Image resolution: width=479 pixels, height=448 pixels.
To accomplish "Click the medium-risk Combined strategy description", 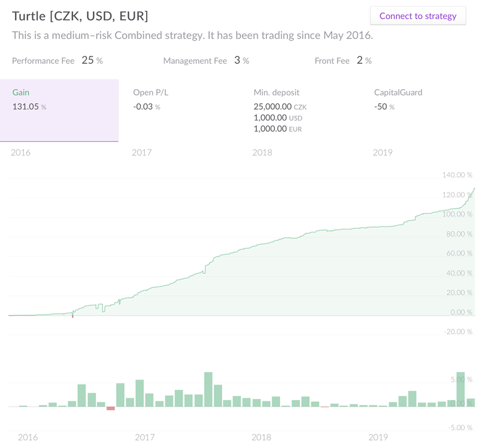I will (192, 35).
